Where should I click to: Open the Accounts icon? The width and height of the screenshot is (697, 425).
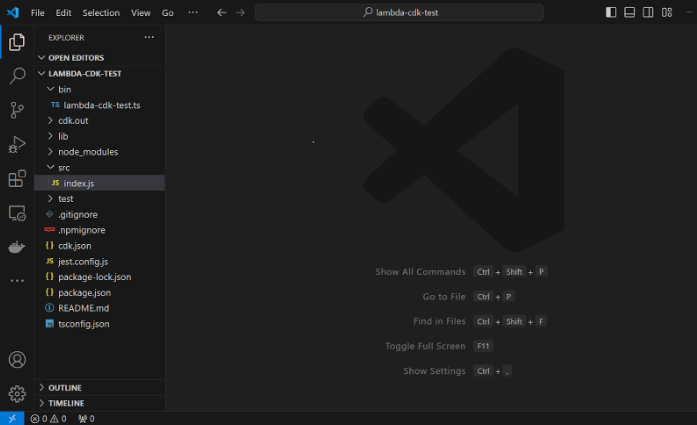coord(17,360)
